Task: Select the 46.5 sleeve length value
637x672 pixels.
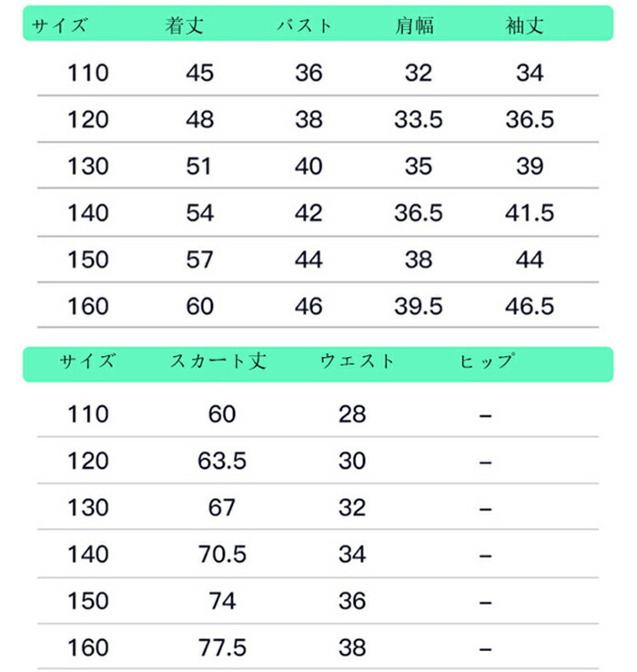Action: pyautogui.click(x=530, y=306)
